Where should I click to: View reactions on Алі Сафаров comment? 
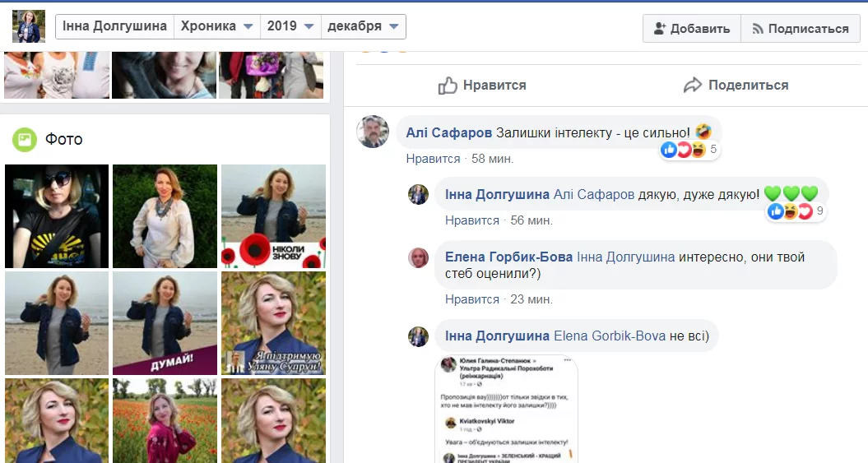pos(689,150)
